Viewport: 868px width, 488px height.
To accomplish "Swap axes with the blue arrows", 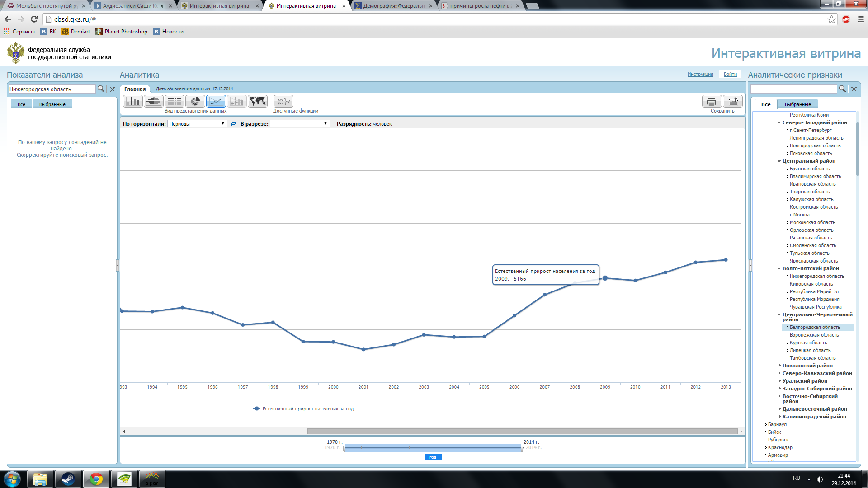I will point(233,124).
